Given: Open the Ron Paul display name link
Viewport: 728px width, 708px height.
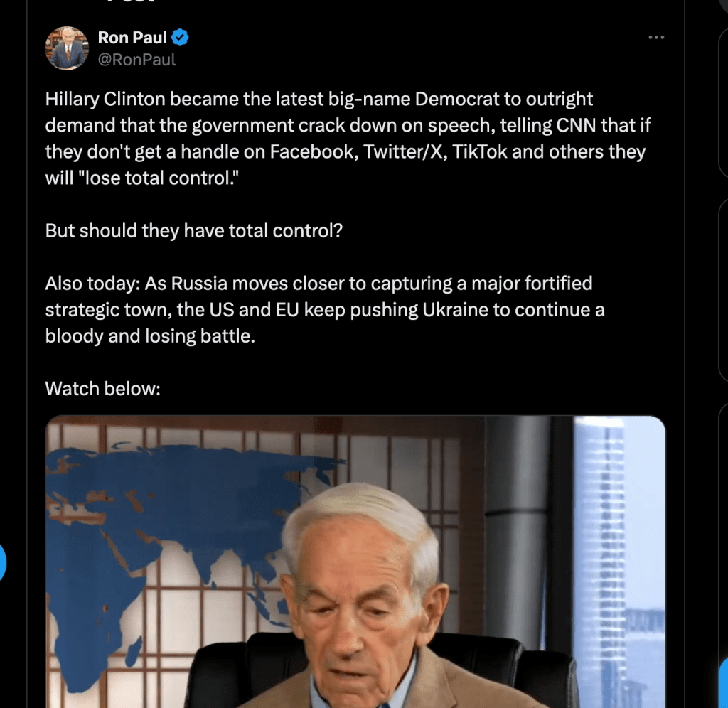Looking at the screenshot, I should pos(132,38).
